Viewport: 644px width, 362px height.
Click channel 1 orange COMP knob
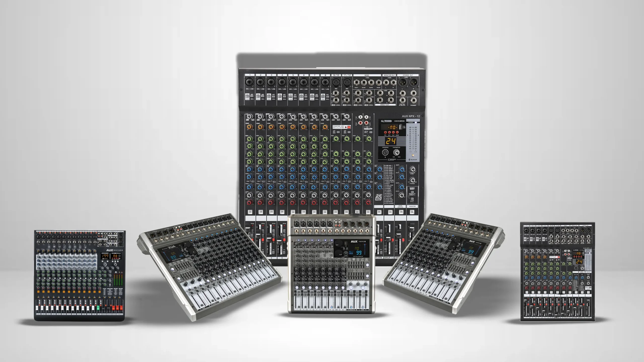point(250,127)
